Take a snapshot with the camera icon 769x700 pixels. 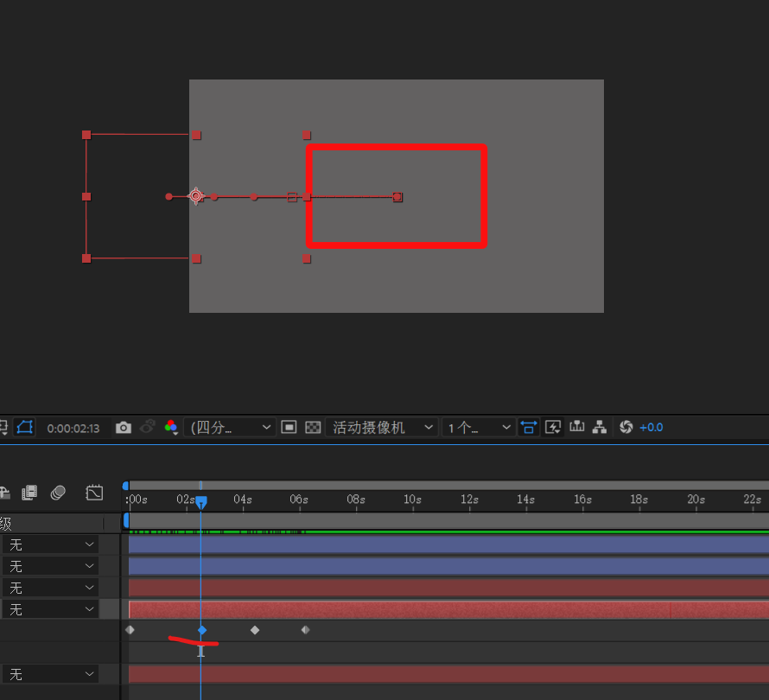124,427
